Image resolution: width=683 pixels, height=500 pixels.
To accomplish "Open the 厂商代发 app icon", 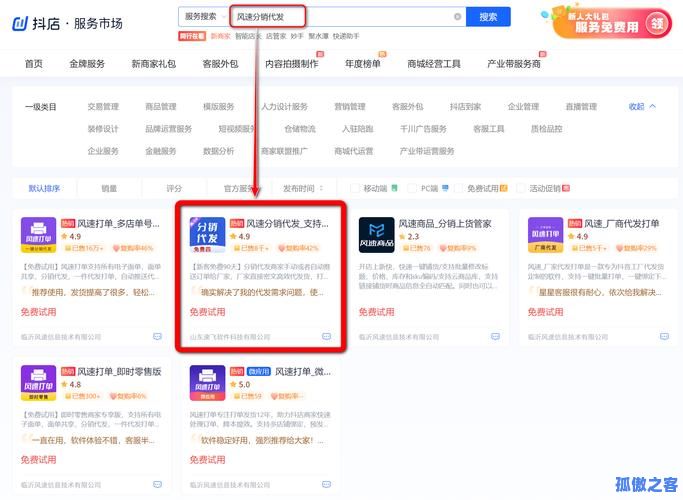I will (545, 235).
